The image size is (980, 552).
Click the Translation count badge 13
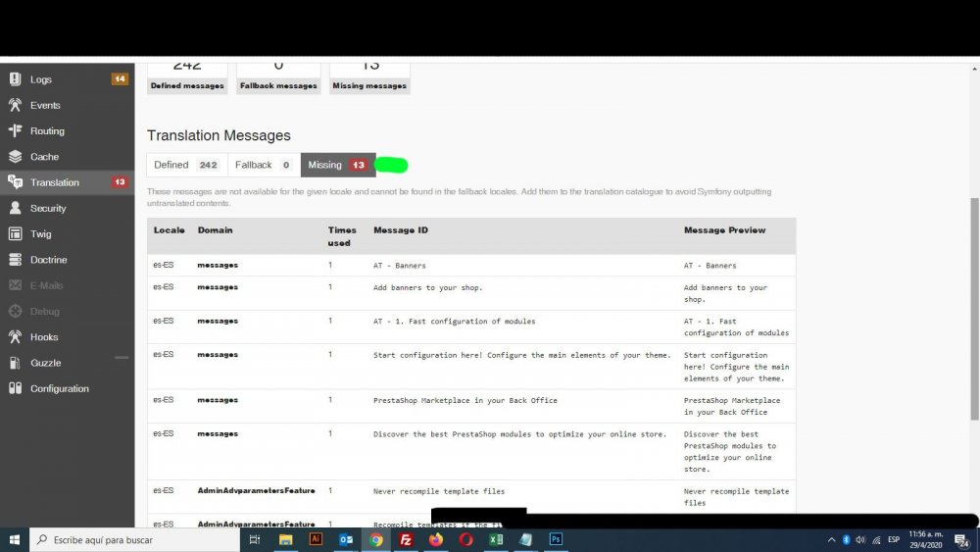pyautogui.click(x=120, y=182)
